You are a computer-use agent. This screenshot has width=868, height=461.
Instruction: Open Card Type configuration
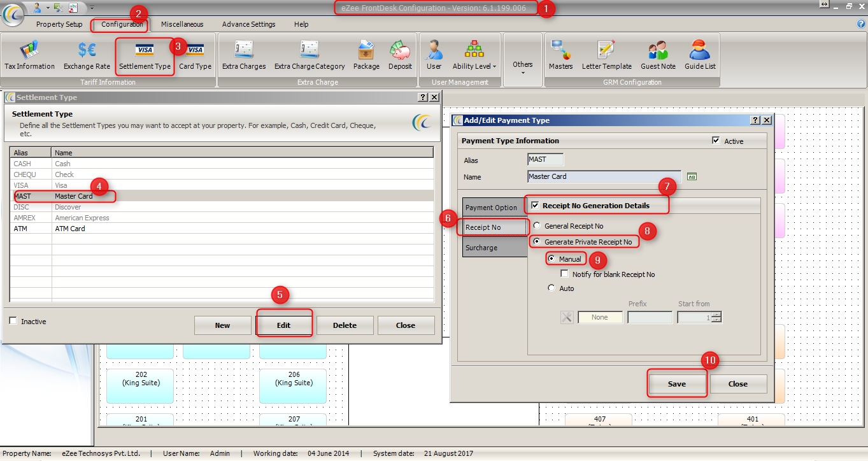[x=195, y=55]
